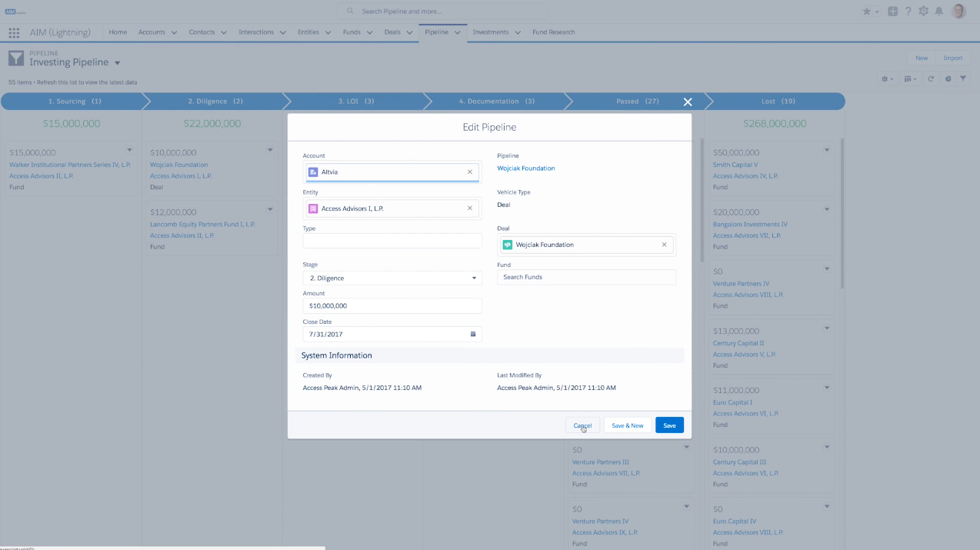This screenshot has height=550, width=980.
Task: Clear the Wojciak Foundation Deal field
Action: tap(665, 245)
